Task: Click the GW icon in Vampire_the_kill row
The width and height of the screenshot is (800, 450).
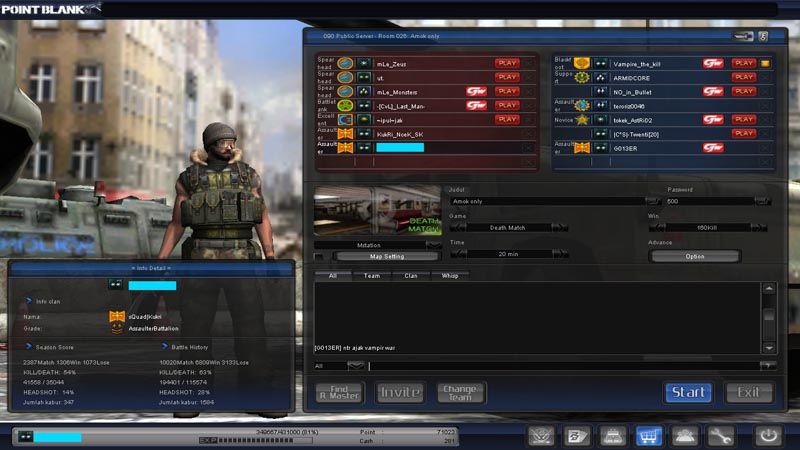Action: [x=713, y=63]
